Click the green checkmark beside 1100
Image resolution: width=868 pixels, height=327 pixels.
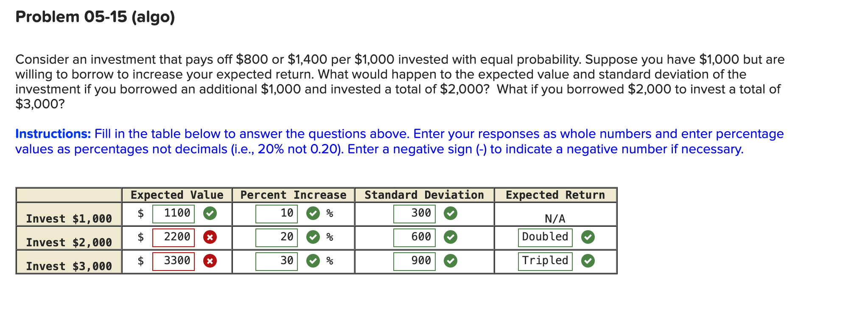coord(210,214)
